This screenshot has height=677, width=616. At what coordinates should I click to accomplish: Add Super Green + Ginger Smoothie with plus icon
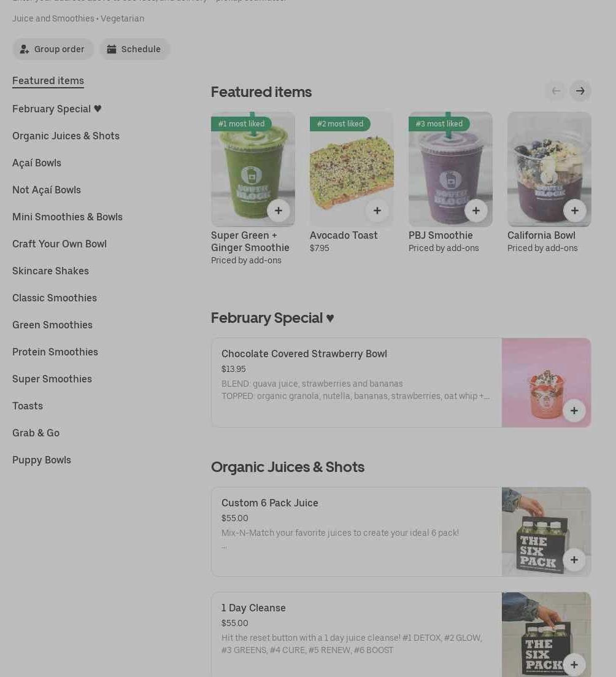click(279, 211)
